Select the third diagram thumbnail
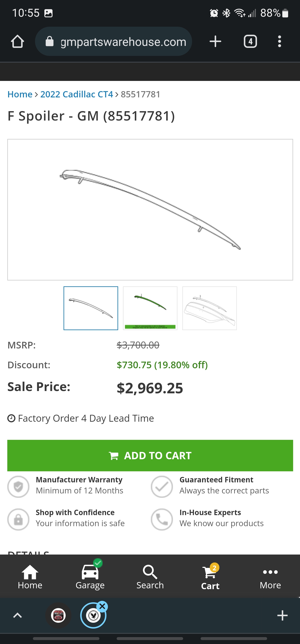The image size is (300, 644). [210, 308]
